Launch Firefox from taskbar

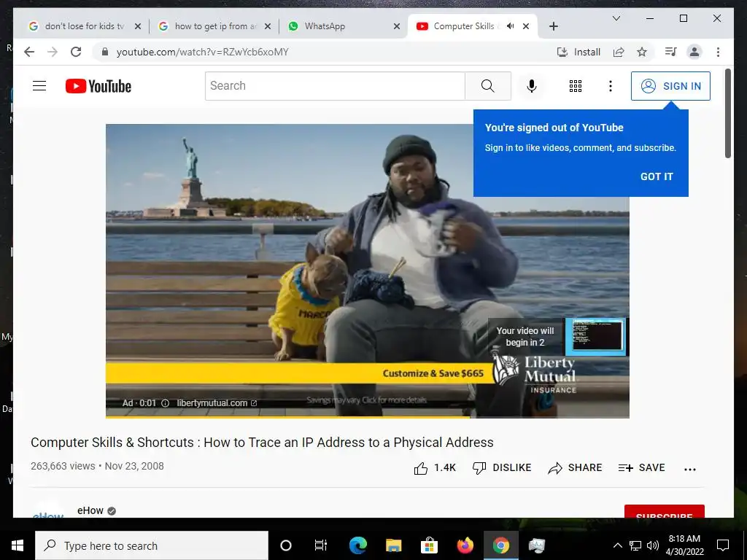[465, 545]
